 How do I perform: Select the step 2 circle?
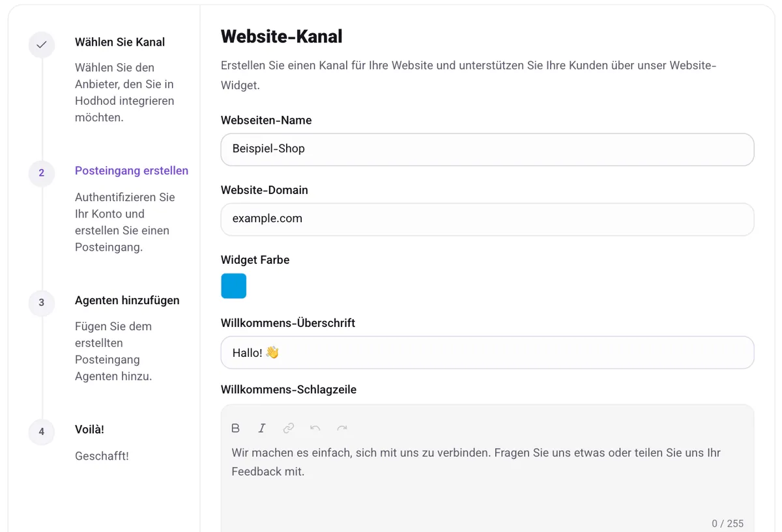click(42, 173)
